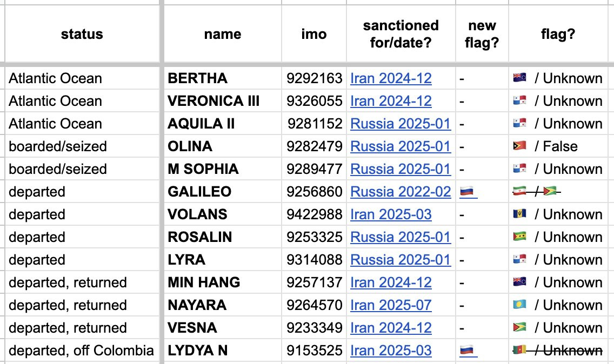Screen dimensions: 614x364
Task: Open the Russia 2025-01 link for OLINA
Action: click(x=401, y=146)
